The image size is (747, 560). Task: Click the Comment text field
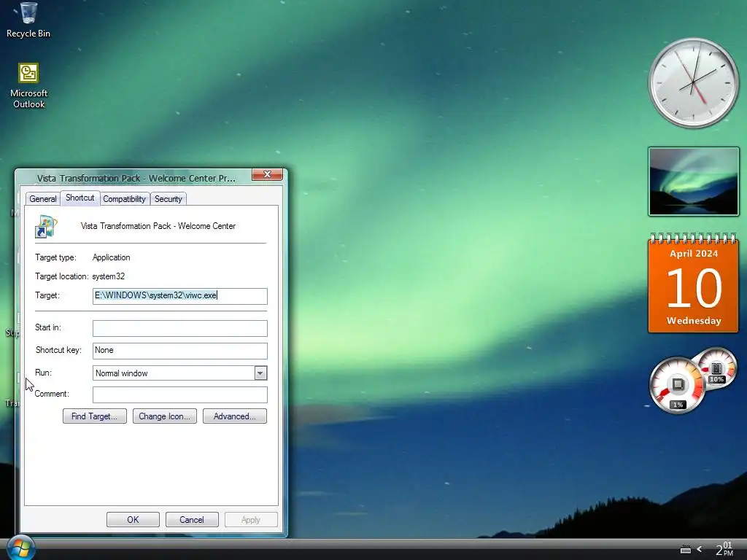pyautogui.click(x=180, y=394)
